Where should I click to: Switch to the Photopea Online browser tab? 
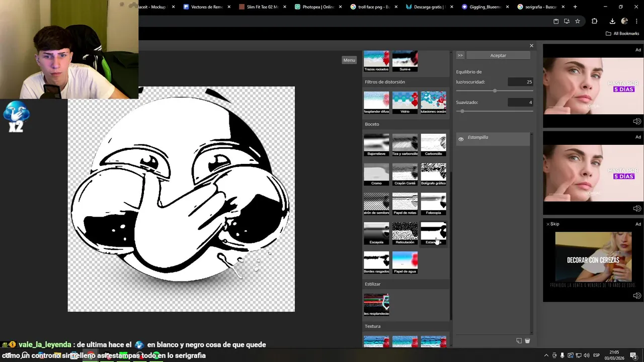pos(317,7)
